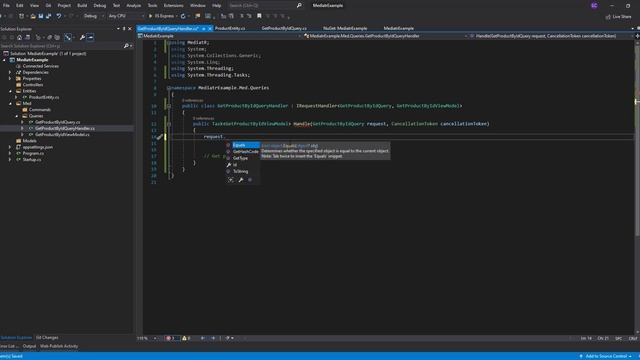This screenshot has width=640, height=360.
Task: Toggle Solution Explorer auto-hide pin
Action: pos(124,29)
